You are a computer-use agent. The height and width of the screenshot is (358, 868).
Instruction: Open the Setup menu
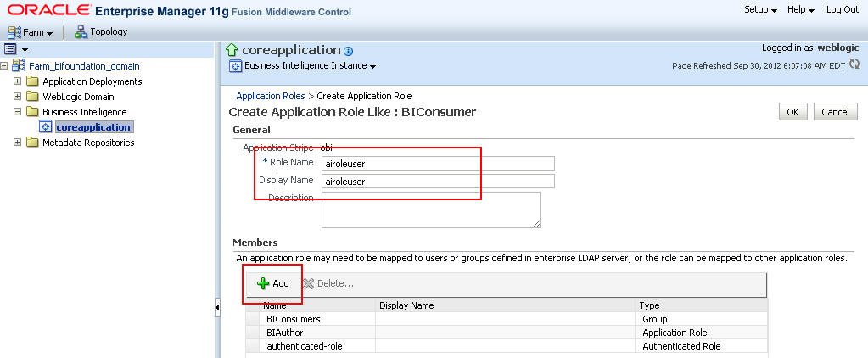coord(760,10)
